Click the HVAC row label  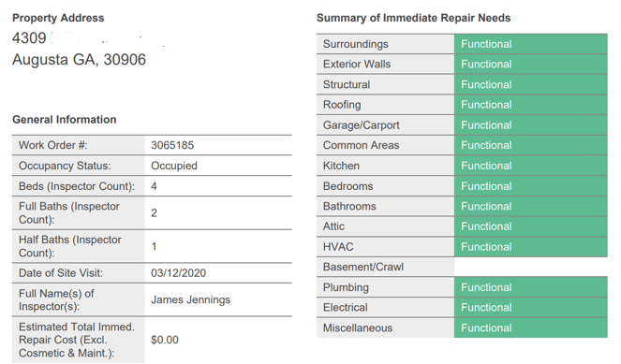[x=338, y=247]
